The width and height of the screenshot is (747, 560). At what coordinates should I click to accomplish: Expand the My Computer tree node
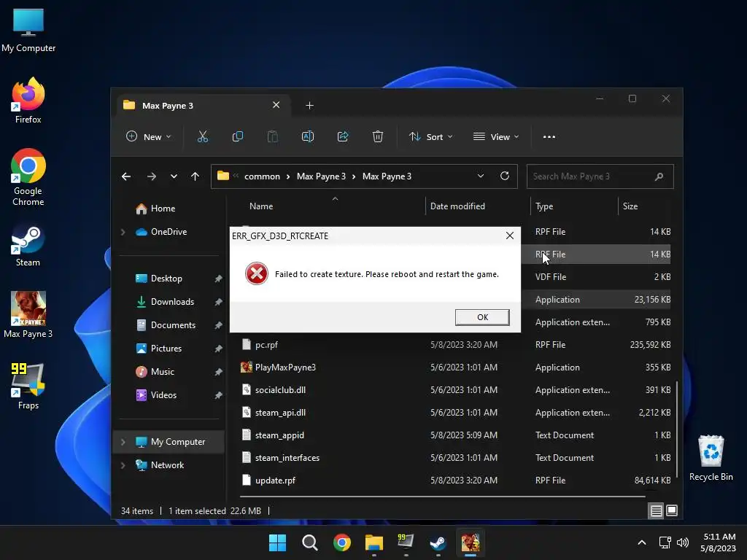click(x=123, y=442)
